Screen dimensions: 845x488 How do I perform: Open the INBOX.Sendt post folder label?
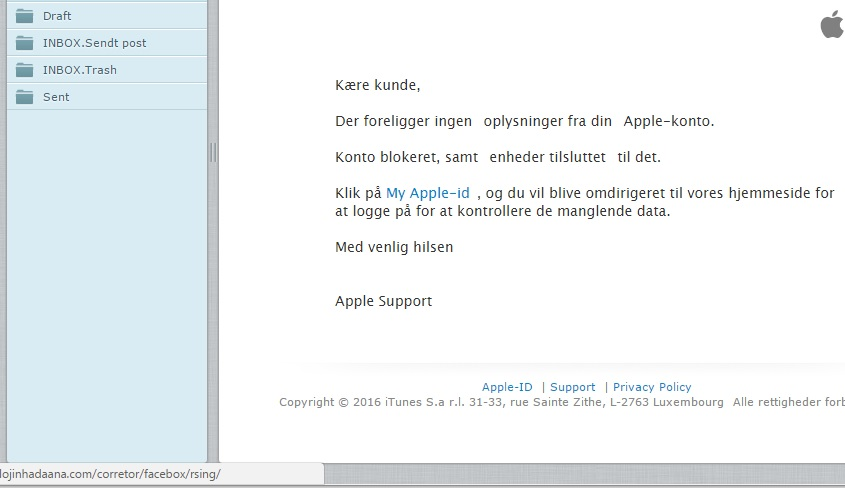point(94,43)
